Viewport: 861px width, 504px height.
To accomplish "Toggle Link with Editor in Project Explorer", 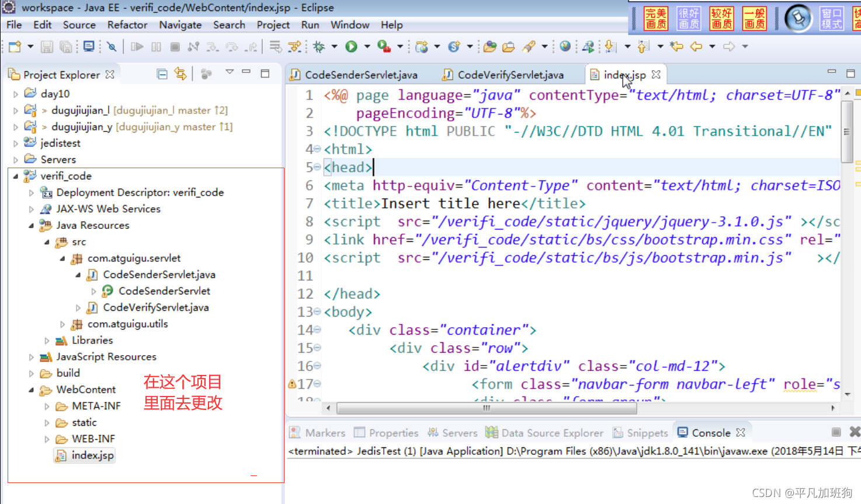I will [180, 74].
